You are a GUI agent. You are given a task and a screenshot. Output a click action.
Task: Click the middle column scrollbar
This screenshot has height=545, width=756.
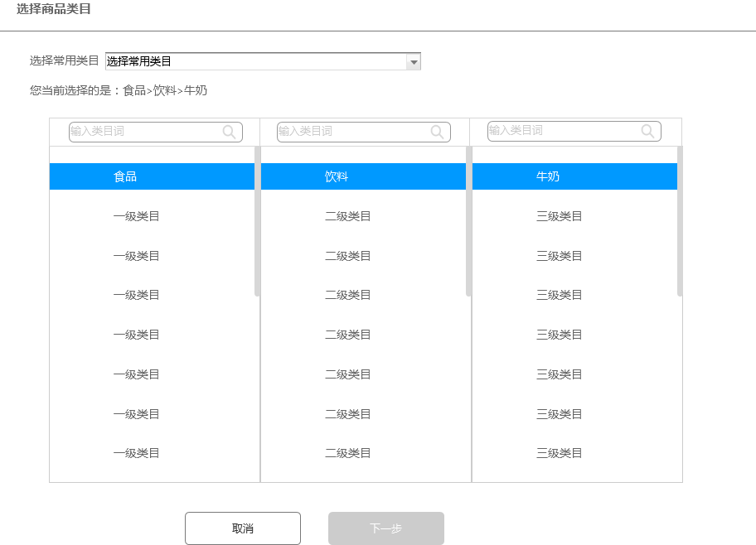point(468,224)
